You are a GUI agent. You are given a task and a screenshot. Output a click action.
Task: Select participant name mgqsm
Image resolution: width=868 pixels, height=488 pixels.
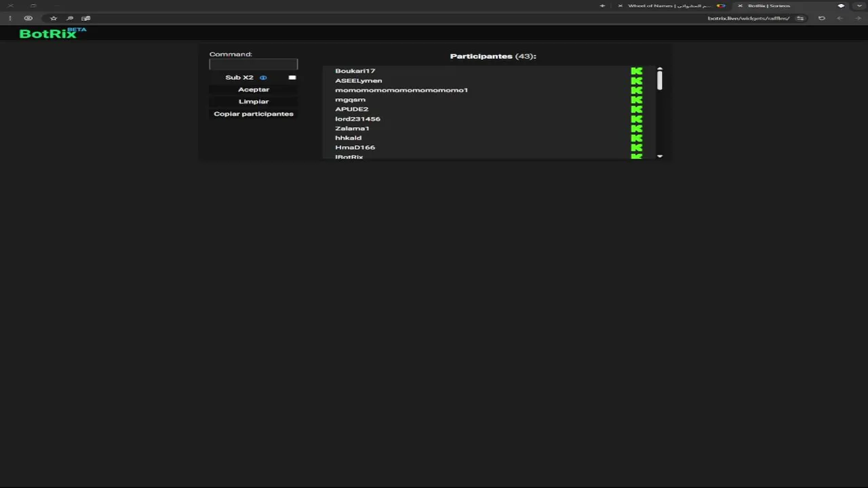(350, 100)
